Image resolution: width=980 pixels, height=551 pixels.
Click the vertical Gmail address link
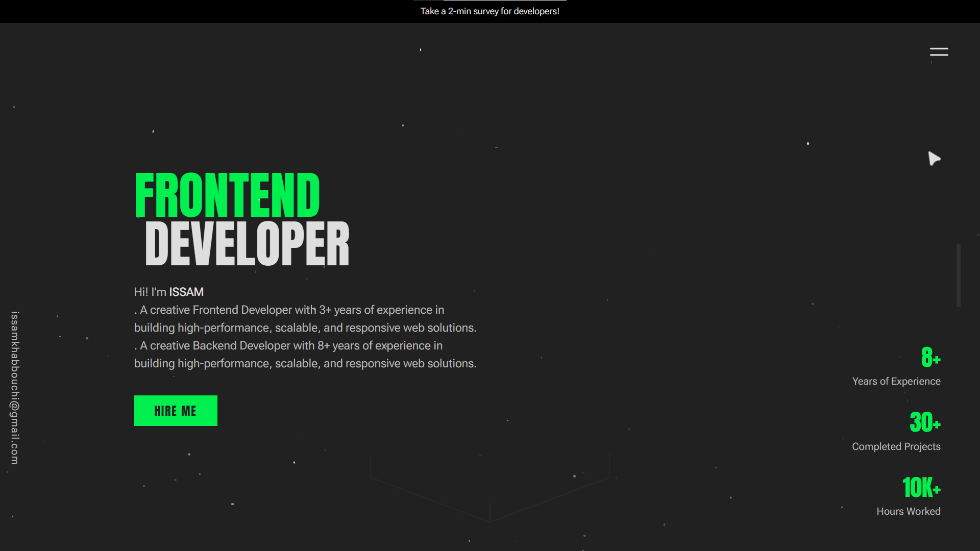coord(15,388)
